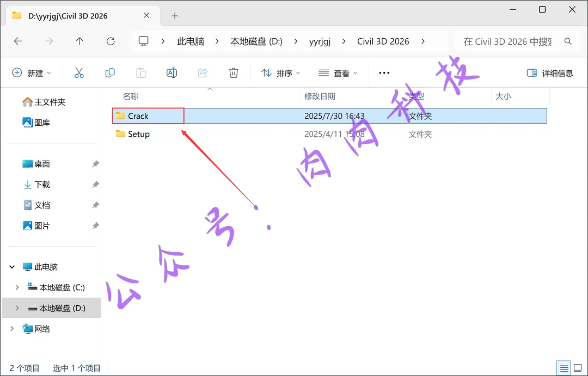Screen dimensions: 588x376
Task: Sort by 修改日期 column header
Action: 320,96
